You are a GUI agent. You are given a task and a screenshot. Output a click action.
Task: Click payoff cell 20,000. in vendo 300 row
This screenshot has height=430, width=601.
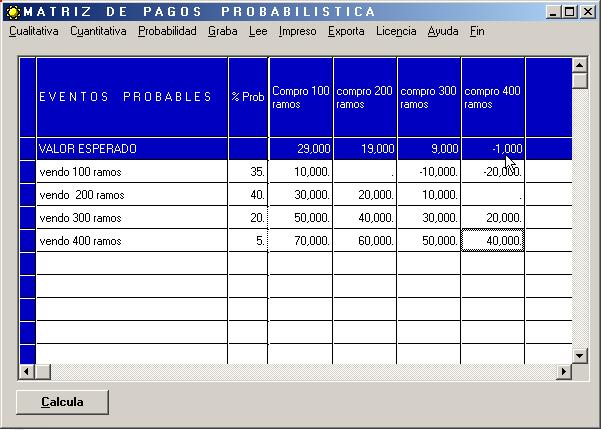(x=493, y=218)
